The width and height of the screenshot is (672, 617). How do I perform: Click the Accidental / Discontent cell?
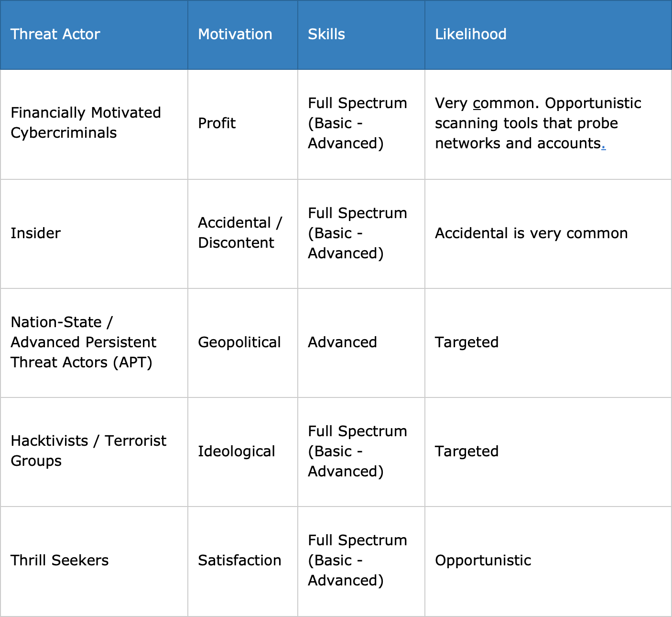pyautogui.click(x=243, y=234)
